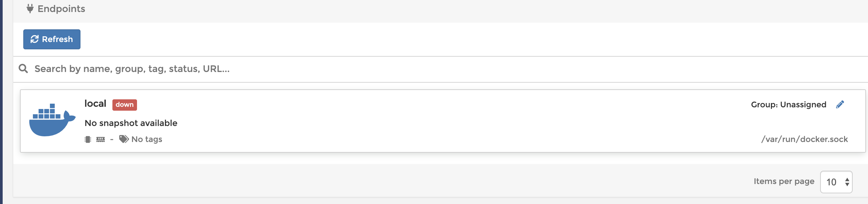This screenshot has height=204, width=868.
Task: Click the red 'down' status badge
Action: pyautogui.click(x=124, y=105)
